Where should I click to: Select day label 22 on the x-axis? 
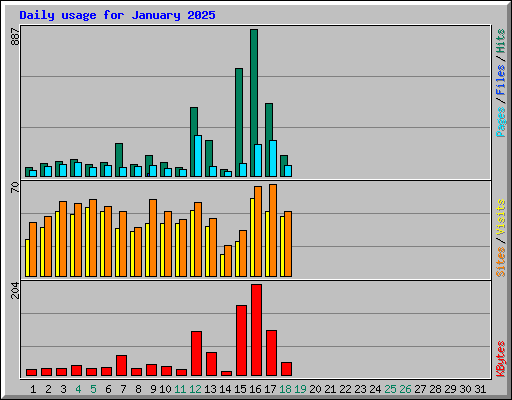pyautogui.click(x=345, y=389)
